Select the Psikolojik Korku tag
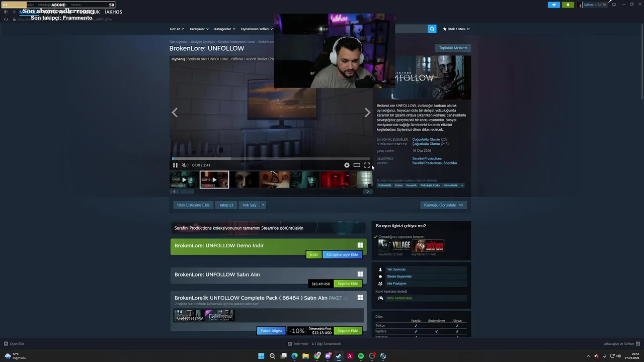644x362 pixels. [x=430, y=185]
